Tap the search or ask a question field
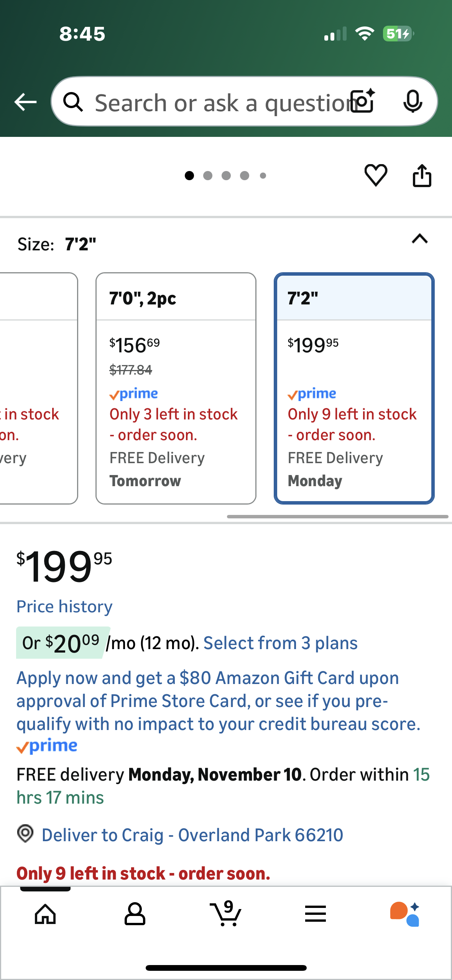Image resolution: width=452 pixels, height=980 pixels. (219, 103)
